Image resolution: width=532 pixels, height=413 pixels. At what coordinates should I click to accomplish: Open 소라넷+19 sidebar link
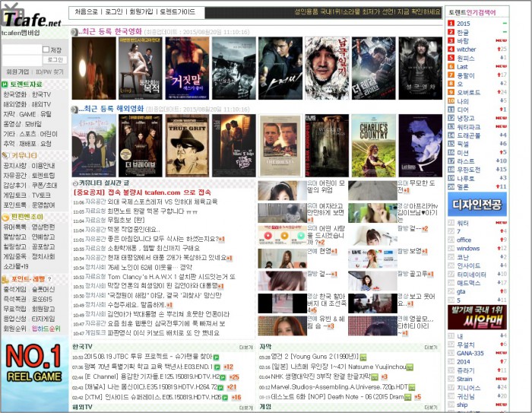click(x=16, y=266)
